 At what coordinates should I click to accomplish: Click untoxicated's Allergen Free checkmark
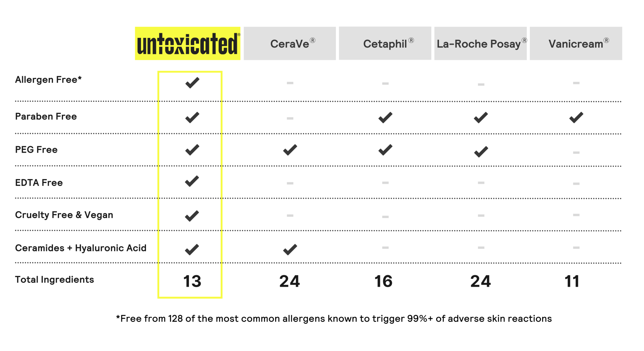click(x=192, y=83)
